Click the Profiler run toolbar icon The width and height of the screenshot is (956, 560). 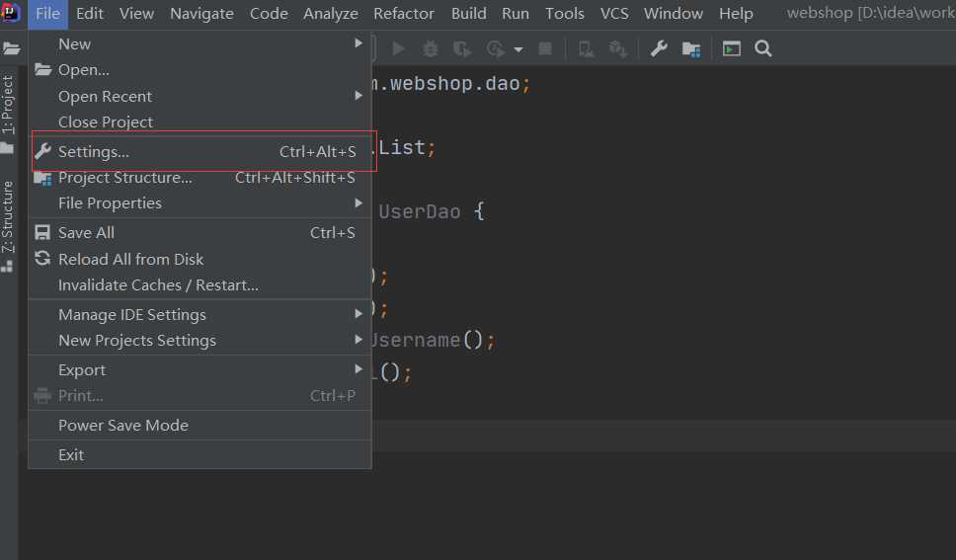(x=495, y=48)
